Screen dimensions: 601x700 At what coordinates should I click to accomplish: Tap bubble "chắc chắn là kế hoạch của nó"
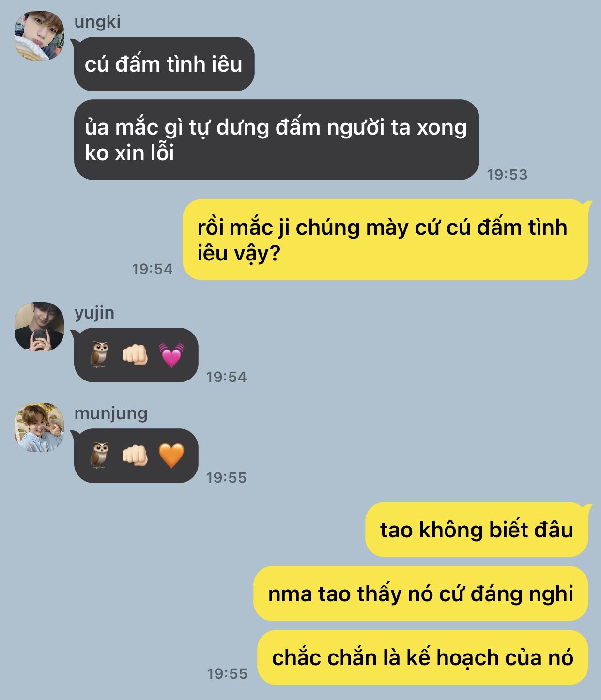[423, 657]
